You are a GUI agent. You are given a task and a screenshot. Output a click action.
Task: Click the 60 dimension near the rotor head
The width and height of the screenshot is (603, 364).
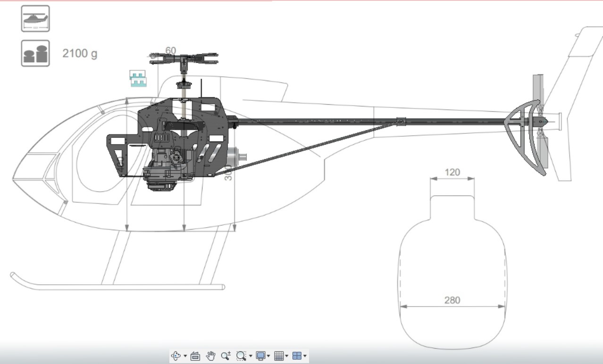tap(170, 50)
